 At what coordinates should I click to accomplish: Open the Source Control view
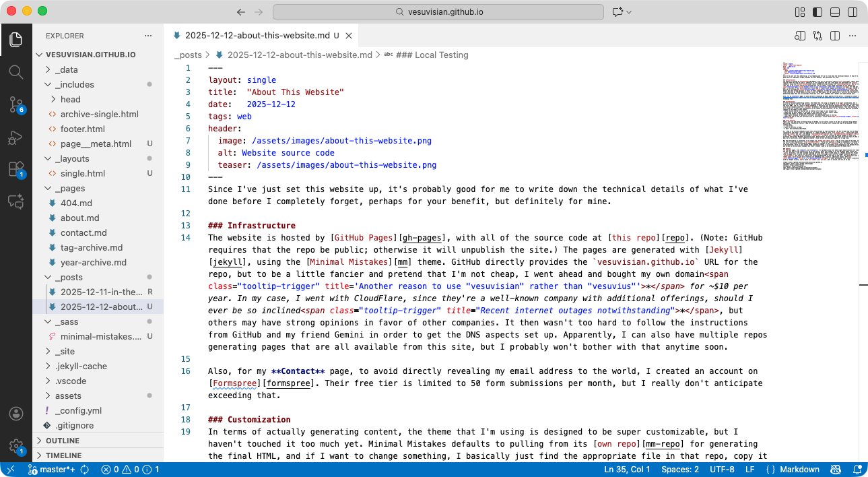click(15, 104)
